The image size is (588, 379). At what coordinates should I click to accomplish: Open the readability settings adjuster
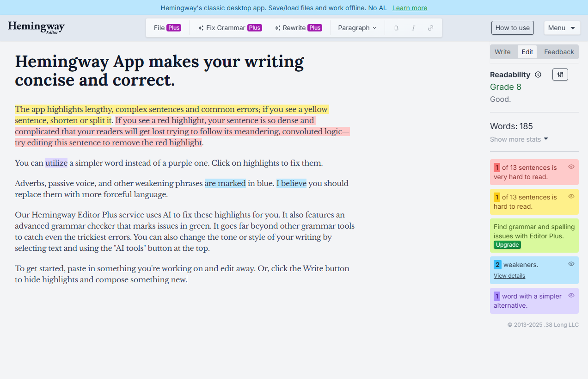click(560, 75)
